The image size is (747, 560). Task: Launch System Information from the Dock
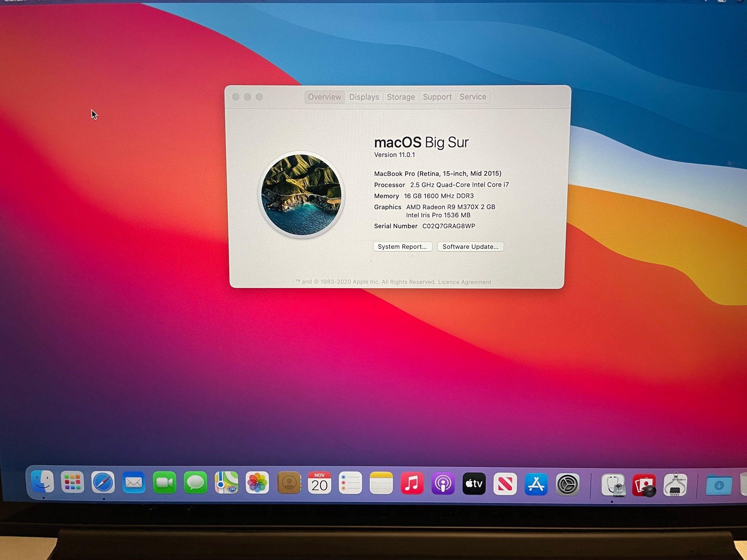[675, 485]
